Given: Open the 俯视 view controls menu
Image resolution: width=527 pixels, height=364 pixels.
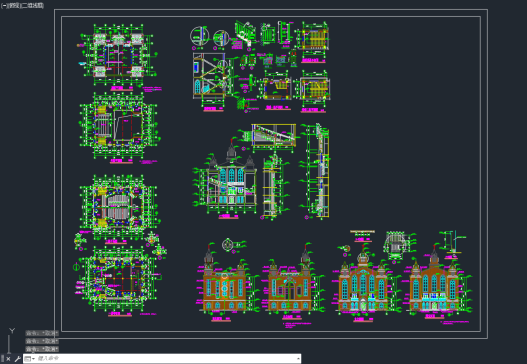Looking at the screenshot, I should (x=14, y=5).
